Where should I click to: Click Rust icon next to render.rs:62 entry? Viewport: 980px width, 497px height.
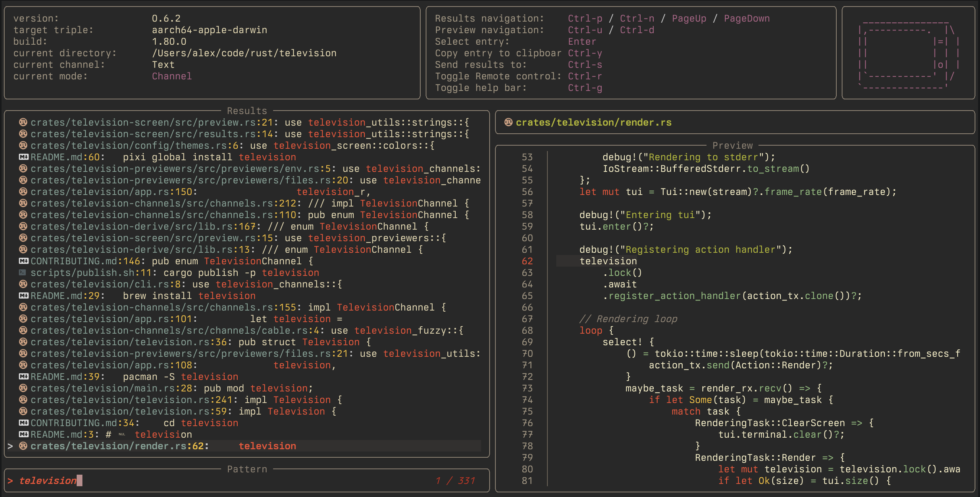coord(23,446)
